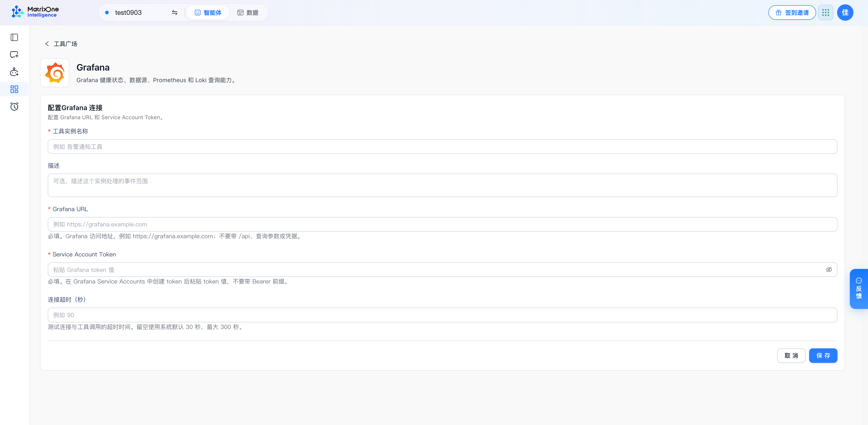Click the timeout hint about 30 秒 default
This screenshot has height=425, width=868.
click(x=146, y=327)
